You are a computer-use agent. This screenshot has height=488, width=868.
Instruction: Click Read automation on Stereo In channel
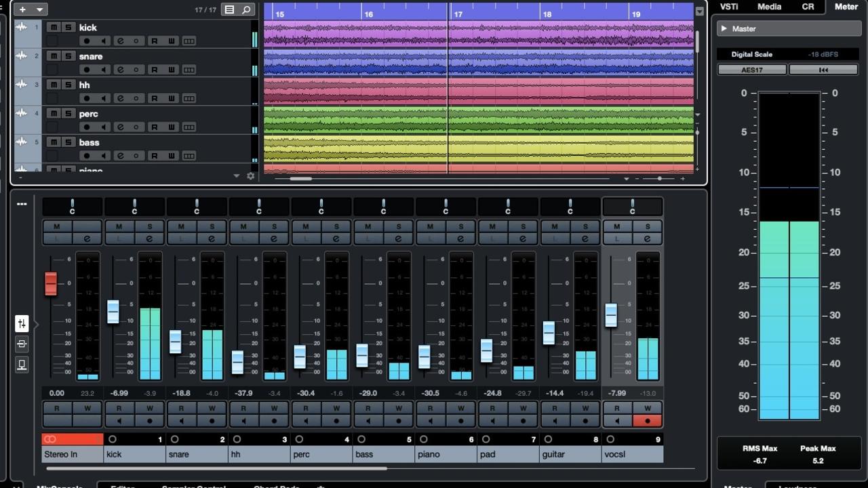pyautogui.click(x=57, y=408)
